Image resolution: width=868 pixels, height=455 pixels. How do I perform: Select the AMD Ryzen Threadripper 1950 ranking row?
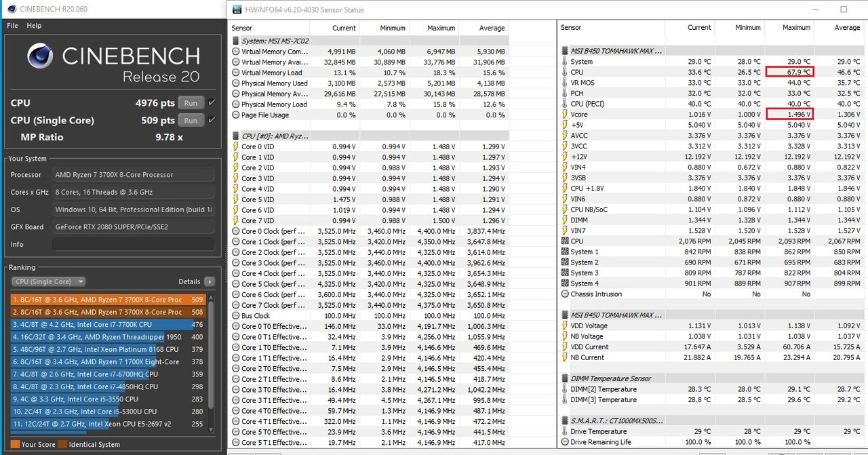pyautogui.click(x=108, y=336)
